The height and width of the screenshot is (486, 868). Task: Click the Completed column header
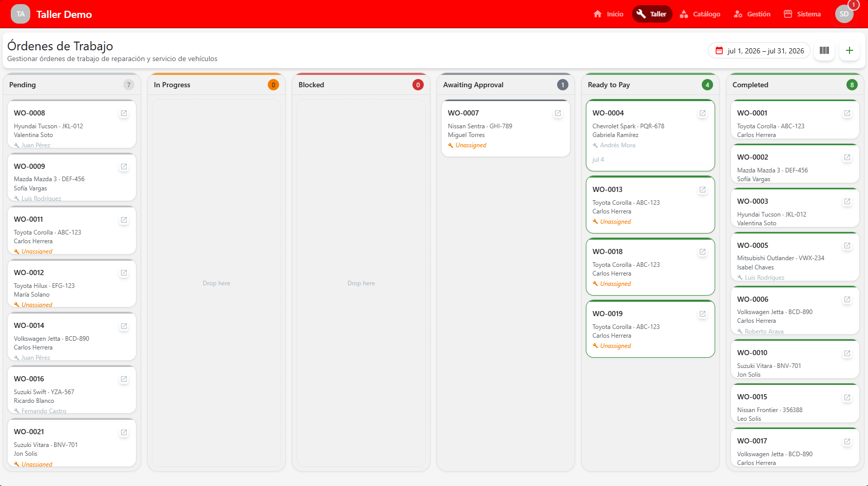(x=795, y=85)
